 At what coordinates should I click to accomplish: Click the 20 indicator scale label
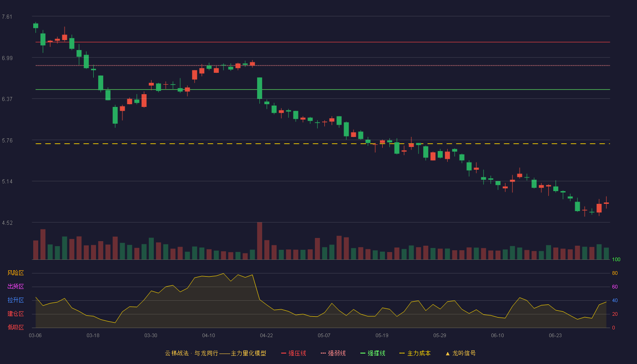point(615,314)
